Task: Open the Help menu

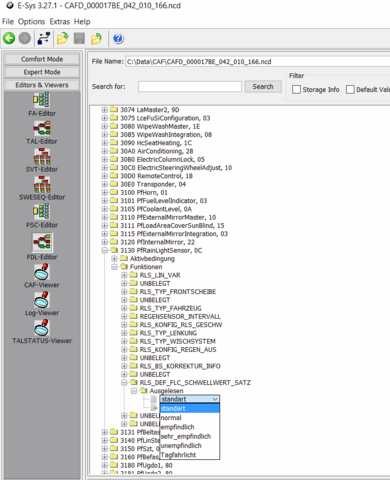Action: 82,22
